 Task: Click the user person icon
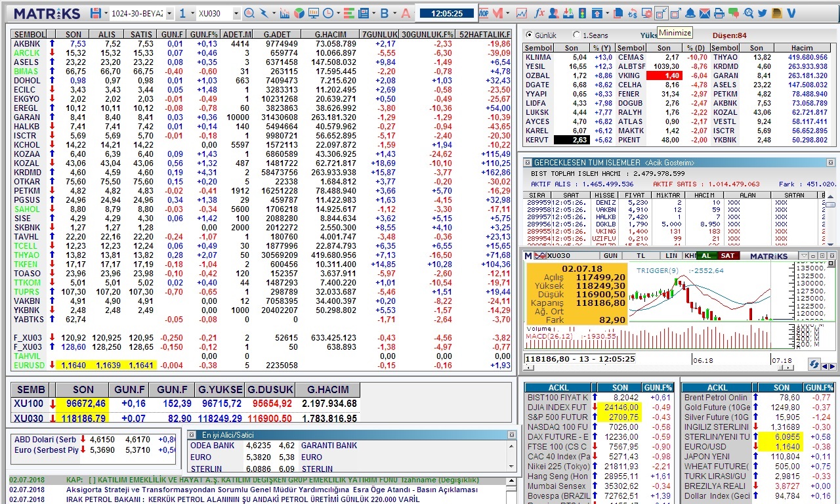coord(554,13)
